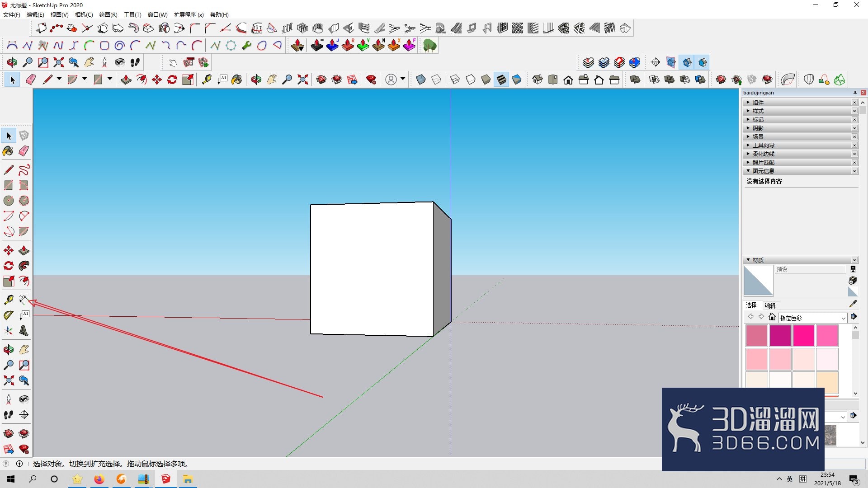Select the Make Component tool
Viewport: 868px width, 488px height.
(x=24, y=136)
